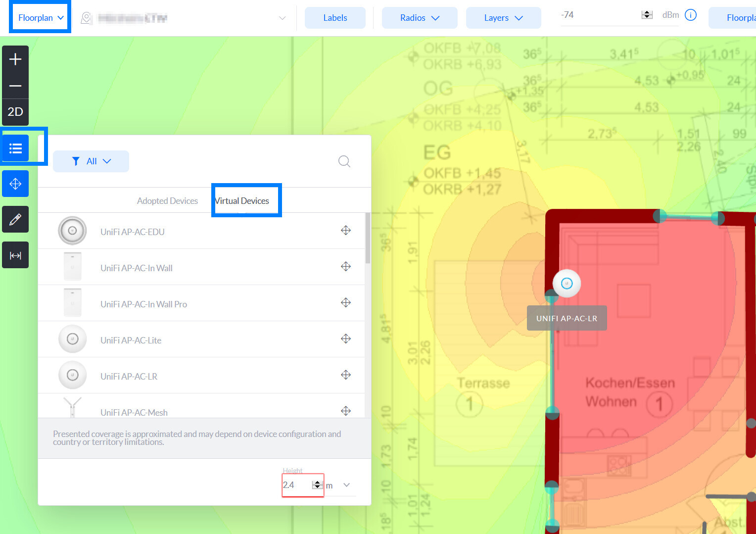Select UniFi AP-AC-Lite from the device list
The width and height of the screenshot is (756, 534).
pos(131,340)
